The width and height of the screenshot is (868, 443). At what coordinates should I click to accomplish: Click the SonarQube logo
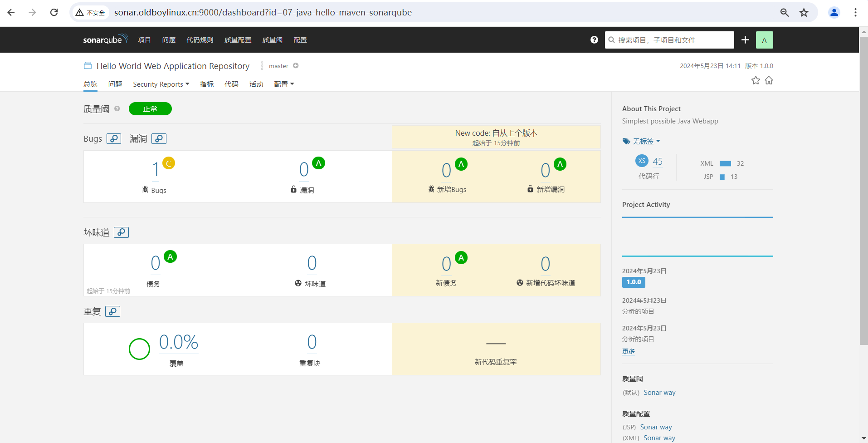105,39
